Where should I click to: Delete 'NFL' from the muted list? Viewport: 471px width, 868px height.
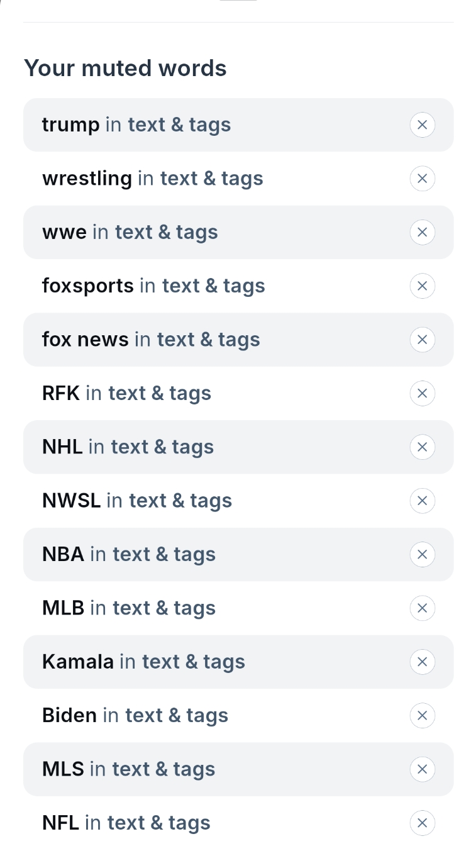click(422, 823)
